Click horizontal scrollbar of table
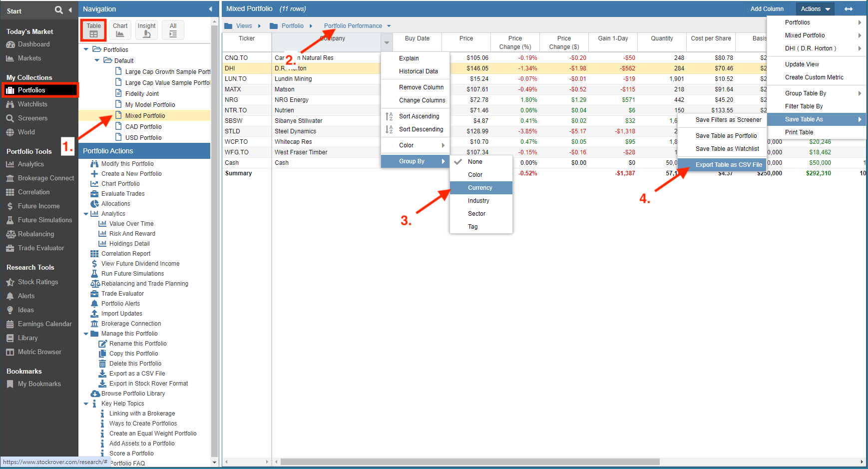Viewport: 868px width, 469px height. tap(469, 462)
